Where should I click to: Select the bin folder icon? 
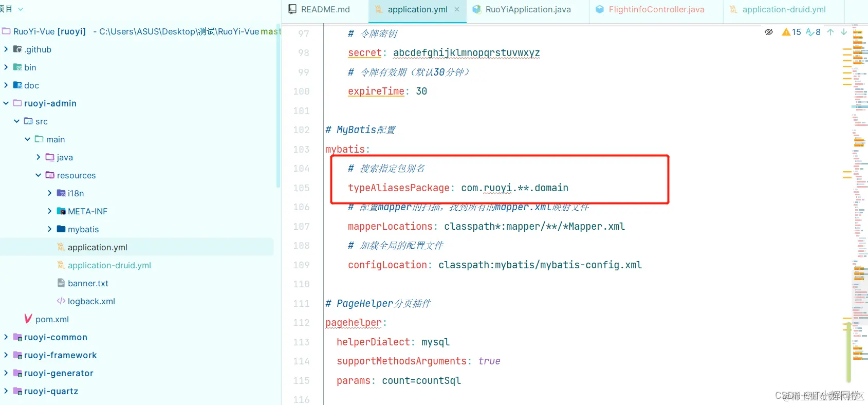pyautogui.click(x=17, y=67)
